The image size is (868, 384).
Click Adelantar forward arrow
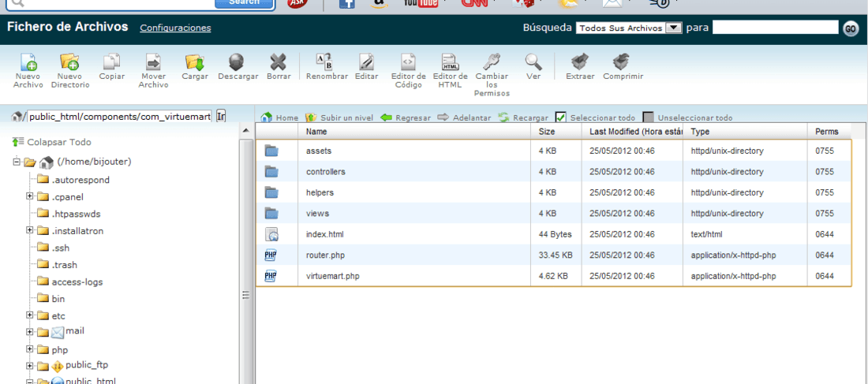(464, 117)
